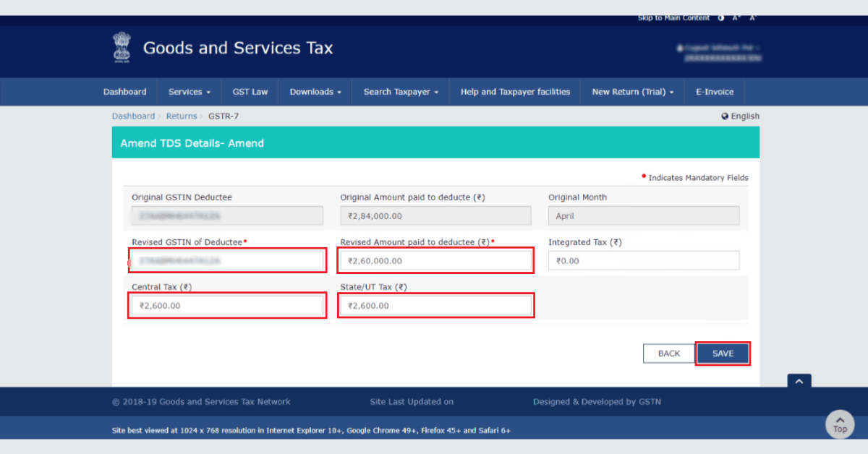The width and height of the screenshot is (868, 454).
Task: Open the New Return (Trial) dropdown
Action: [x=632, y=91]
